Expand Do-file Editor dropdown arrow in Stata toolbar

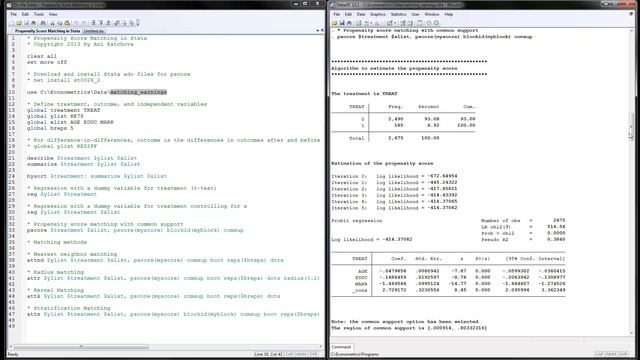pyautogui.click(x=395, y=23)
